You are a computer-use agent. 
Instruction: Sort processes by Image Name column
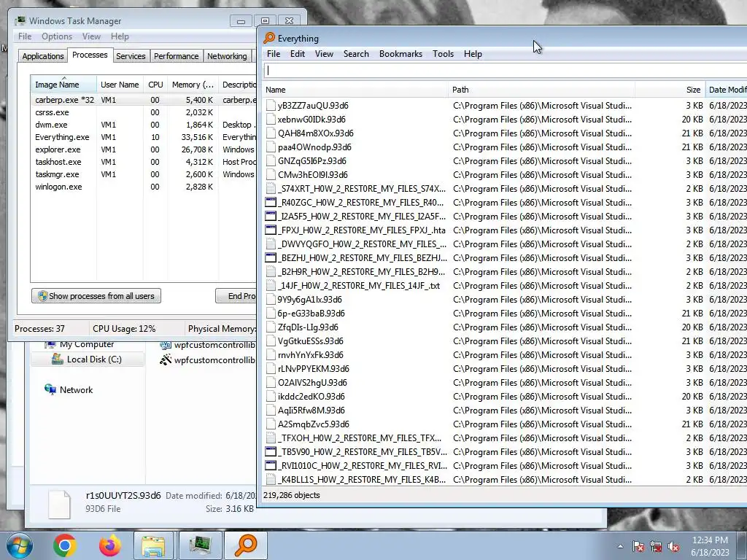click(64, 85)
